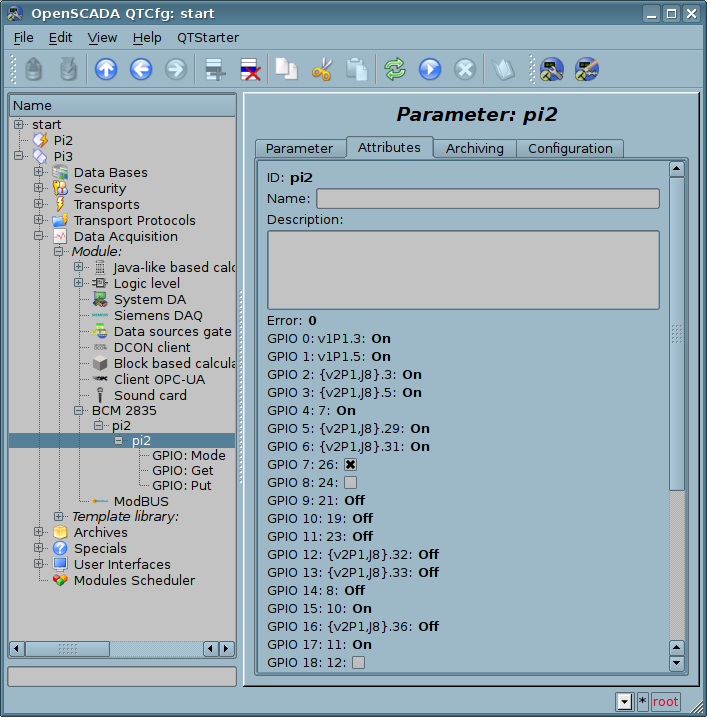Click the blue Start/Run play icon
Viewport: 707px width, 717px height.
pos(429,69)
